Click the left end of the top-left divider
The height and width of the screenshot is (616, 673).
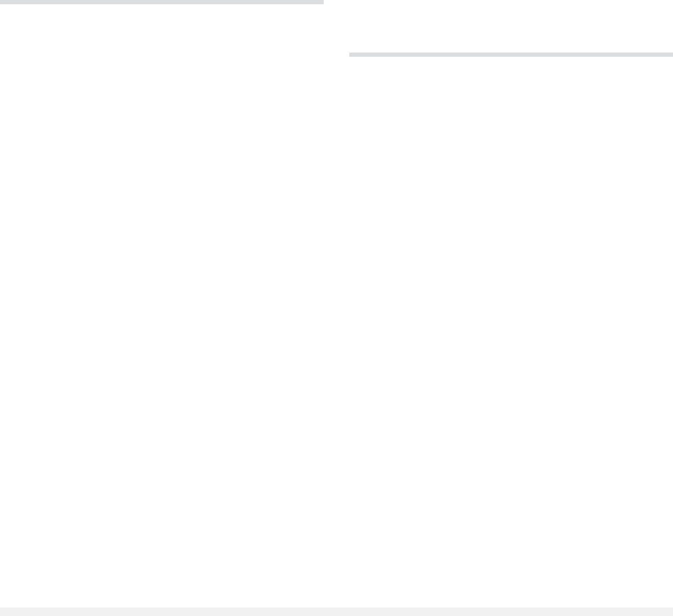tap(4, 2)
